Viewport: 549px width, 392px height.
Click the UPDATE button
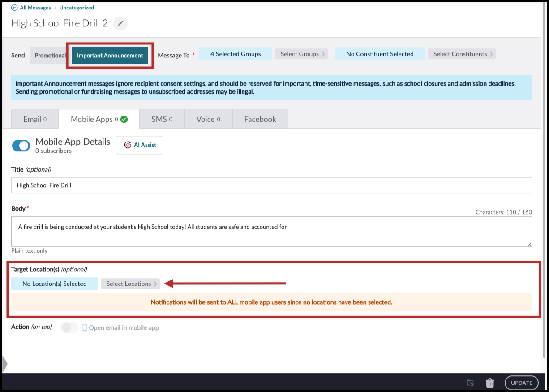[x=522, y=383]
